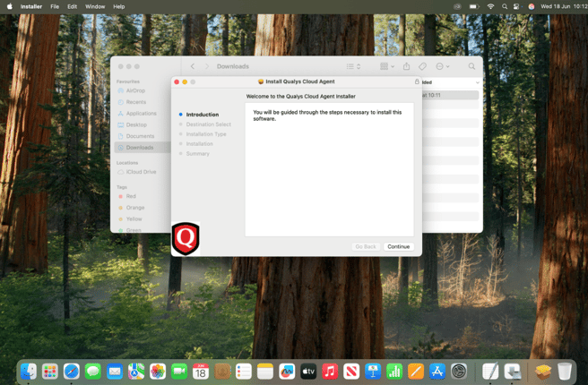The image size is (588, 385).
Task: Open Mail from the Dock
Action: click(115, 372)
